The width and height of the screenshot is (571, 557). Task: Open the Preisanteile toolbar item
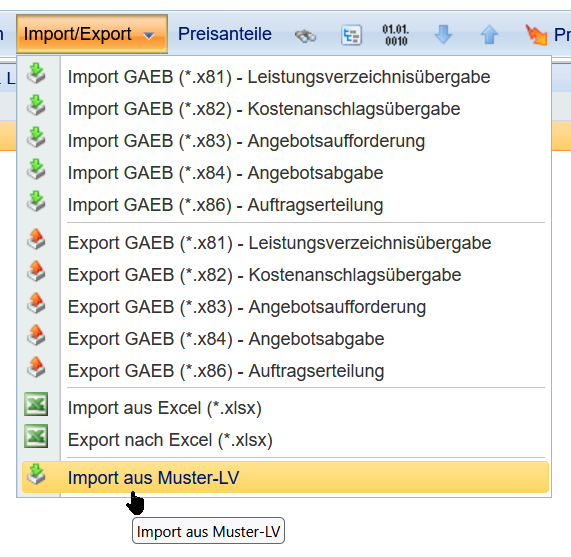pyautogui.click(x=225, y=34)
